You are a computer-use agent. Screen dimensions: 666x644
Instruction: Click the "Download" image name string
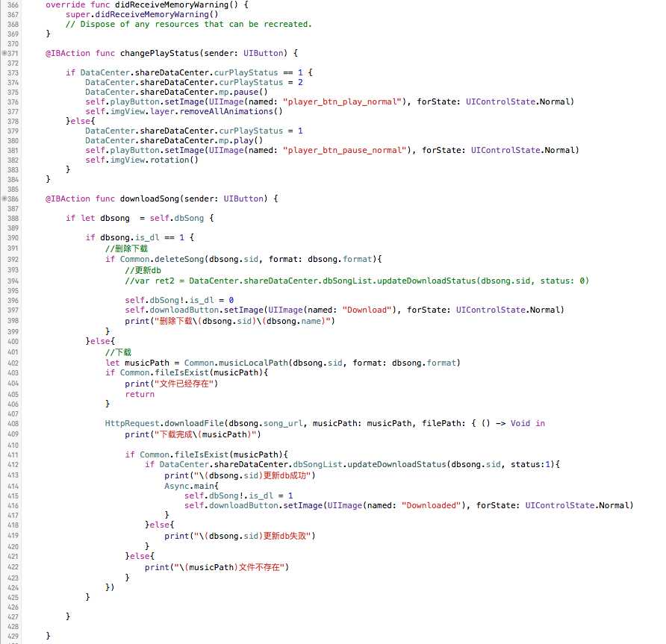tap(367, 310)
